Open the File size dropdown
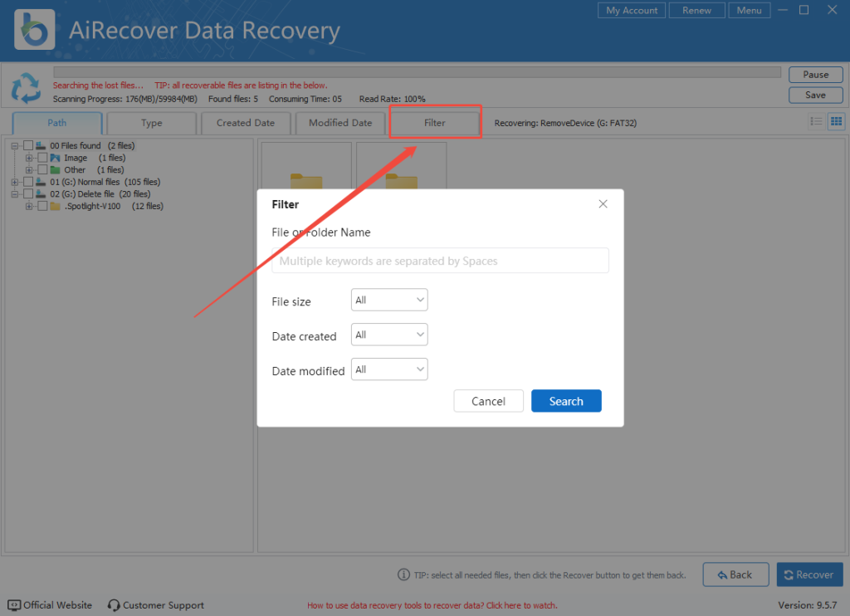The height and width of the screenshot is (616, 850). tap(388, 300)
